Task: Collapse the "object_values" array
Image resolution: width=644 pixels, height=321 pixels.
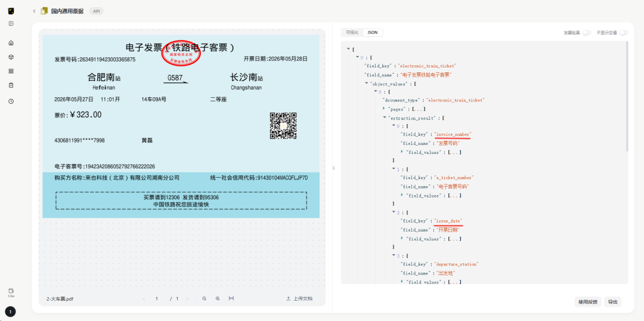Action: pos(366,84)
